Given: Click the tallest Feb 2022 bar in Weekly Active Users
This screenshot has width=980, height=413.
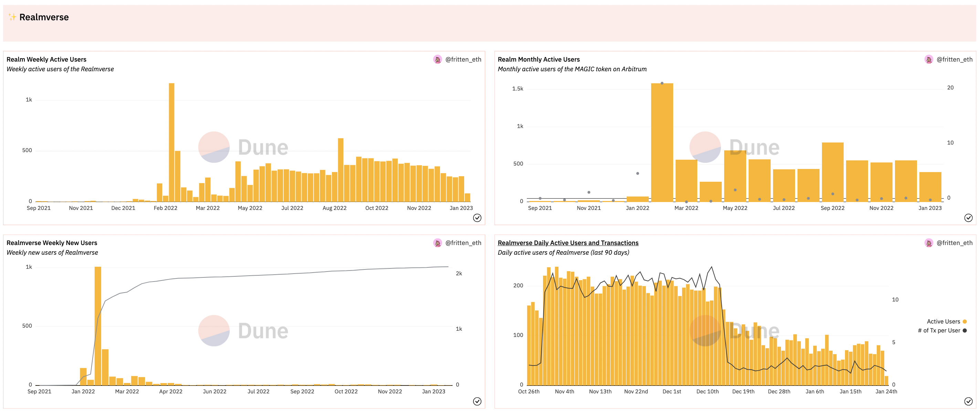Looking at the screenshot, I should coord(171,142).
